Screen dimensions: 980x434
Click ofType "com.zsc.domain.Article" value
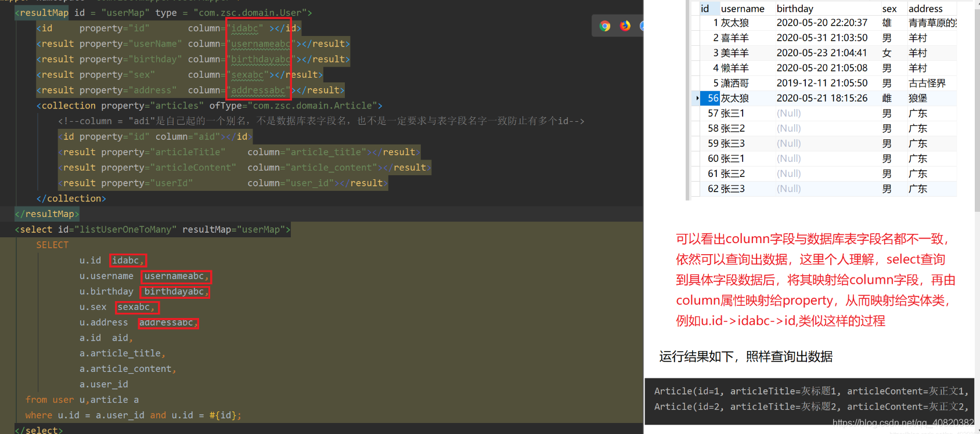[312, 106]
